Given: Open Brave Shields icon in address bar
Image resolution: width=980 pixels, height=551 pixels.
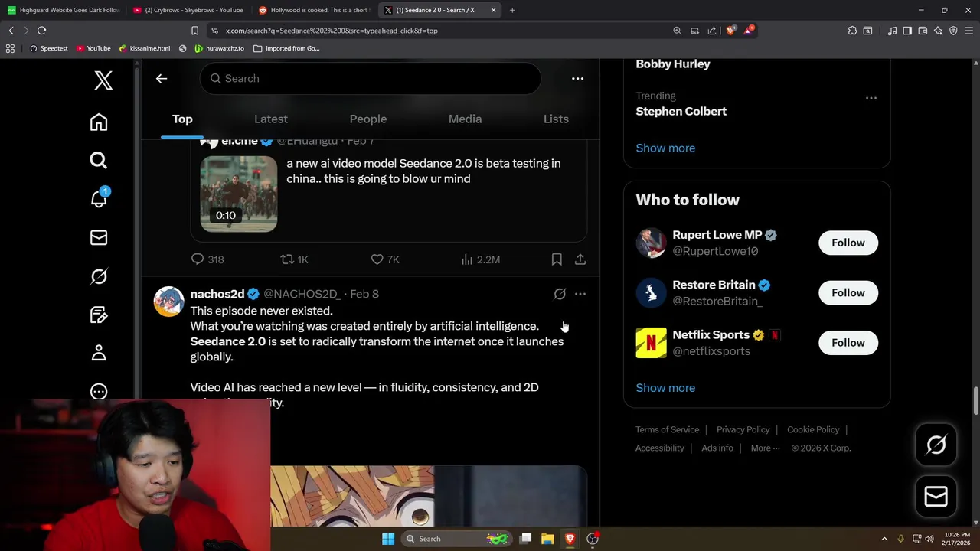Looking at the screenshot, I should tap(730, 31).
